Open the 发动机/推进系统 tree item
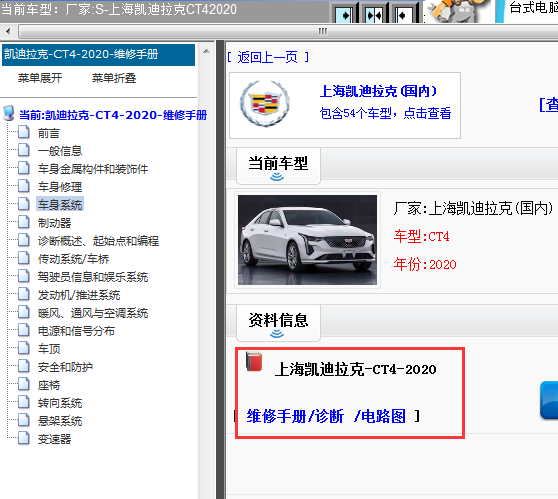The height and width of the screenshot is (499, 558). tap(79, 295)
